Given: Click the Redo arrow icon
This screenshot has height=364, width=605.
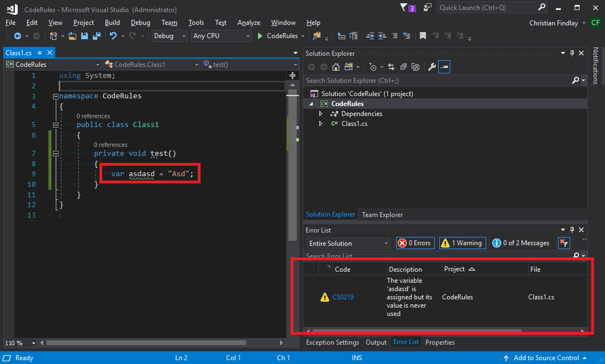Looking at the screenshot, I should [133, 36].
